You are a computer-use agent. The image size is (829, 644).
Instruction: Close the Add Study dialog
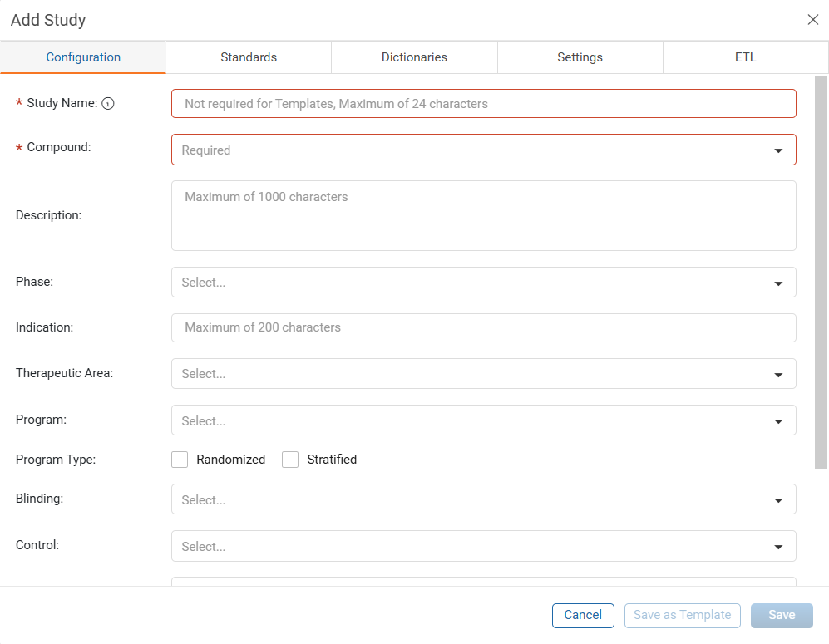(812, 20)
